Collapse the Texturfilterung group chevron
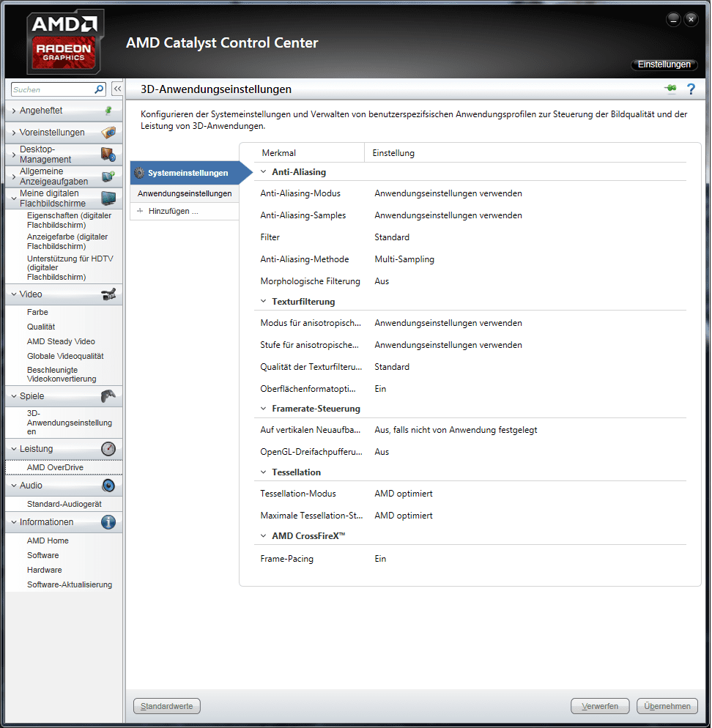Screen dimensions: 712x728 point(264,301)
